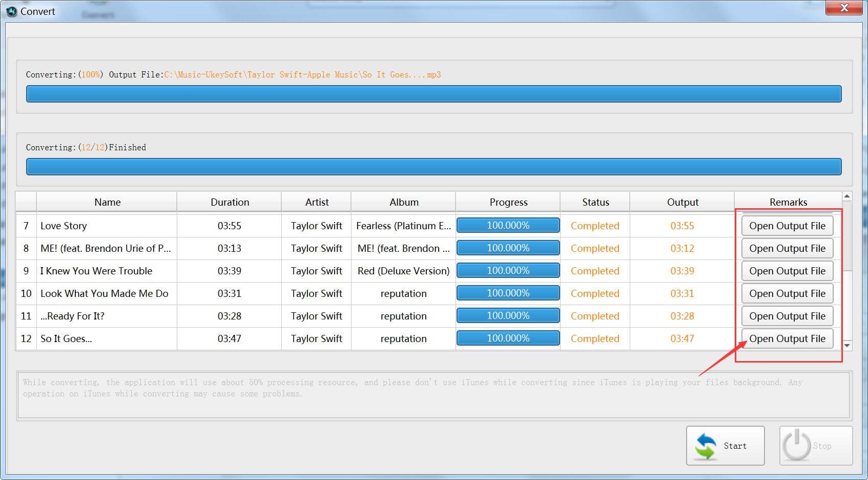
Task: Click the table scrollbar up arrow
Action: [847, 196]
